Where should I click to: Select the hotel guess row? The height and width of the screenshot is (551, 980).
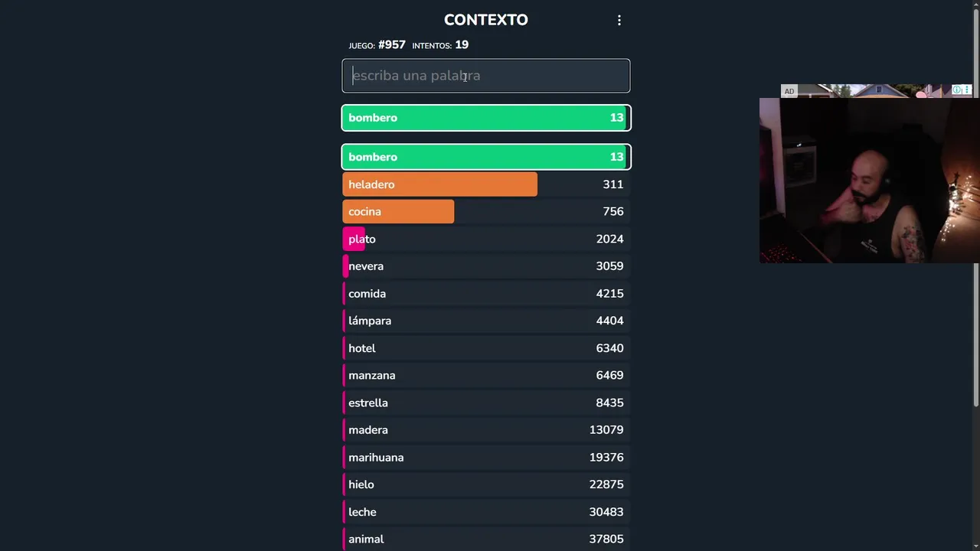click(486, 348)
